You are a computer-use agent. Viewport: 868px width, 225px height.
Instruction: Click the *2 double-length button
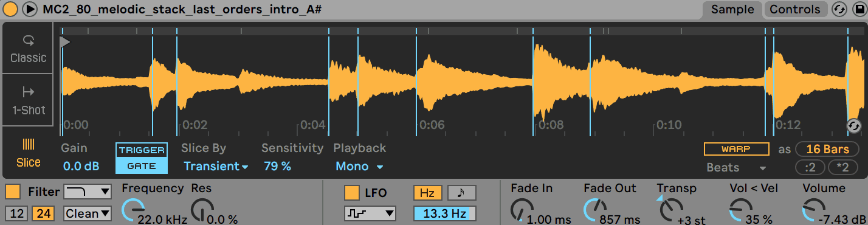(x=842, y=167)
